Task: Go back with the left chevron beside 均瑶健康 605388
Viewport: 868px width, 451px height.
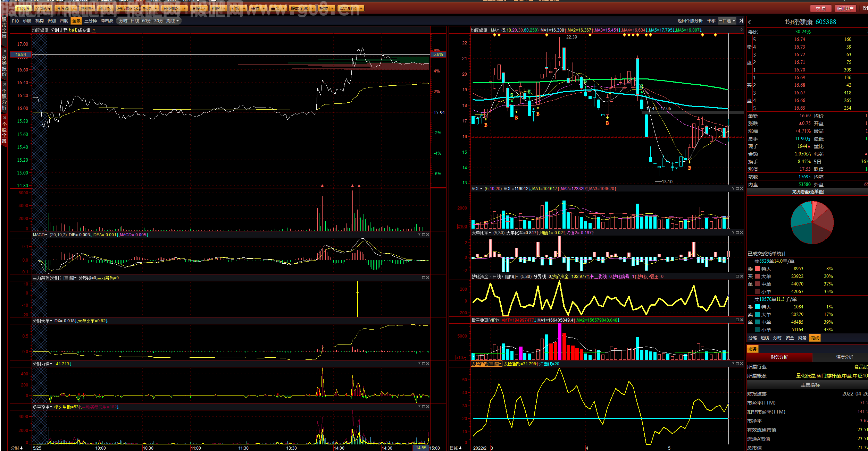Action: tap(750, 22)
